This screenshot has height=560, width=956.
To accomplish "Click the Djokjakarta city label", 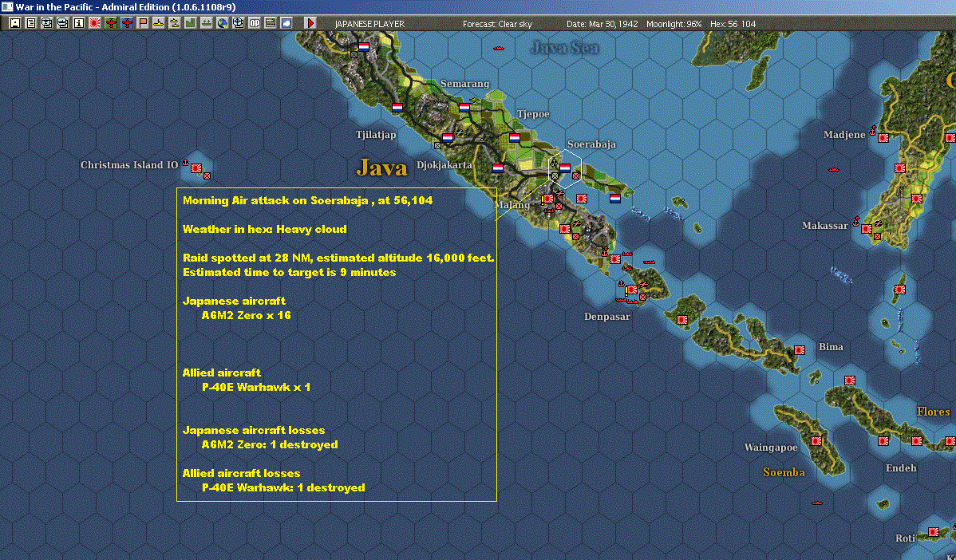I will click(x=444, y=165).
